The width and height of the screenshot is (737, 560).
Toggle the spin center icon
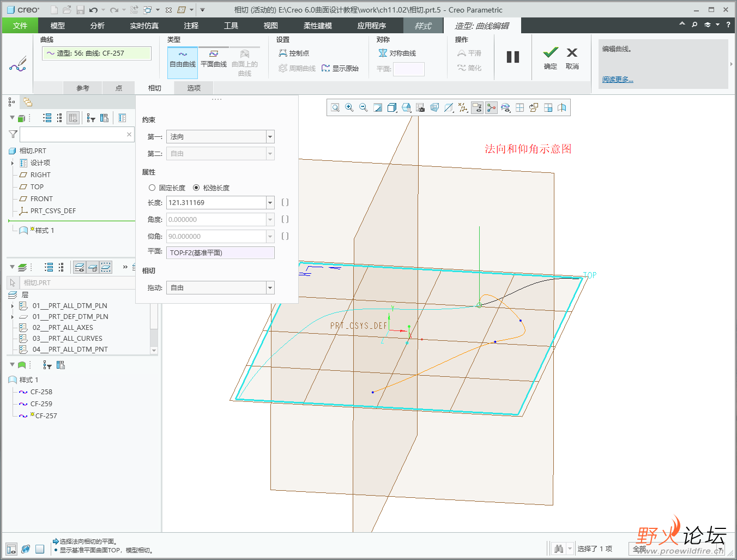click(x=491, y=108)
